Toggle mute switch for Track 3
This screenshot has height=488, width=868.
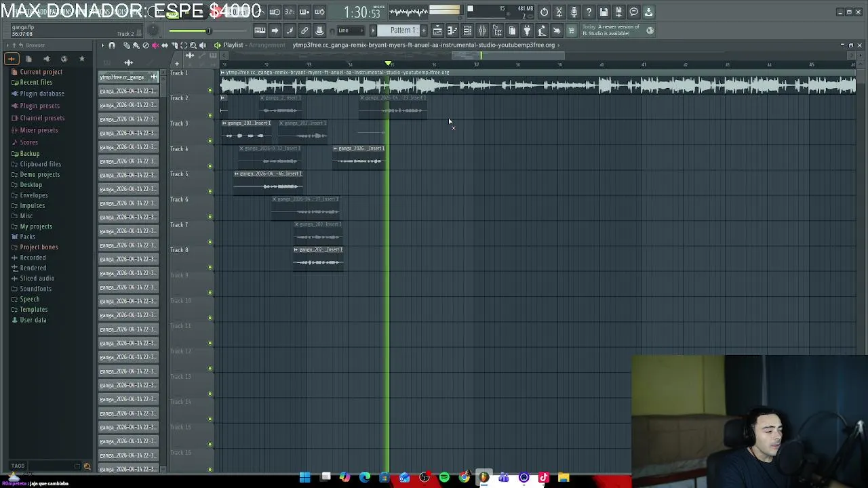pyautogui.click(x=210, y=140)
